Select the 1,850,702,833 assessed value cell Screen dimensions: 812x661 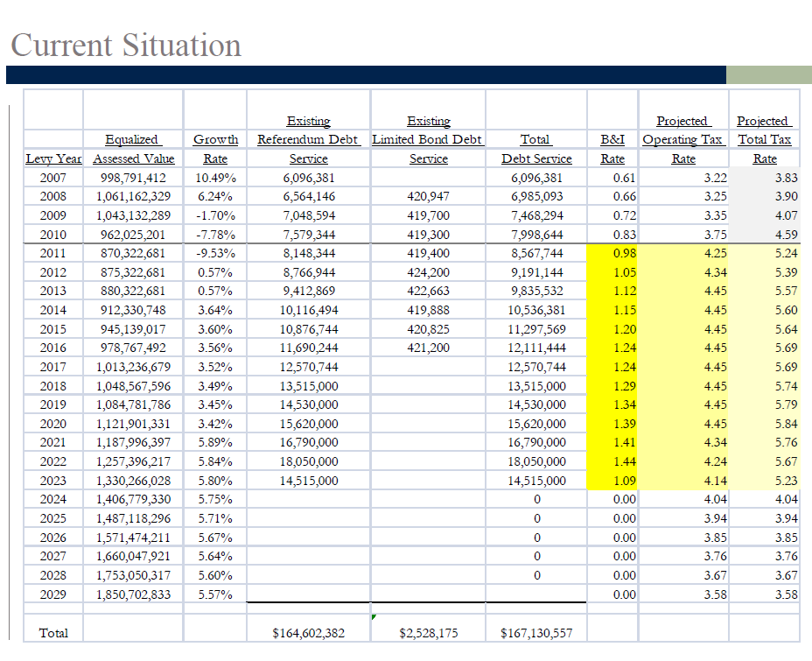(133, 594)
